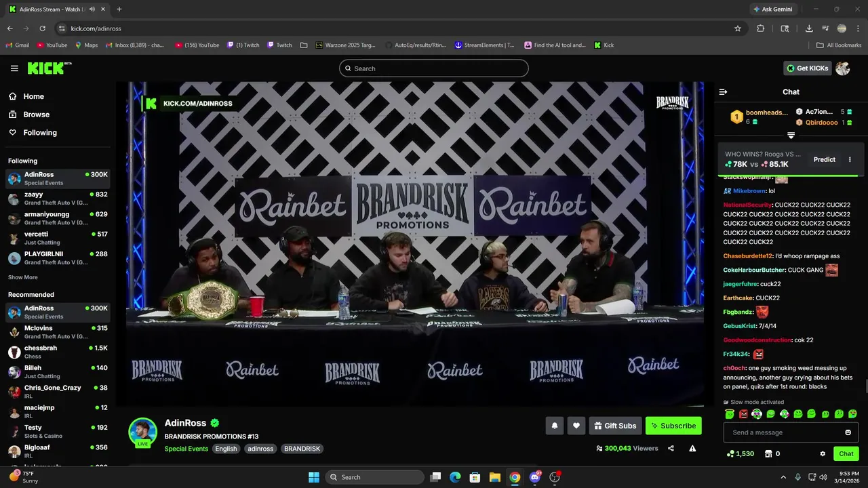Click AdinRoss streamer avatar with LIVE badge
The image size is (868, 488).
[143, 433]
